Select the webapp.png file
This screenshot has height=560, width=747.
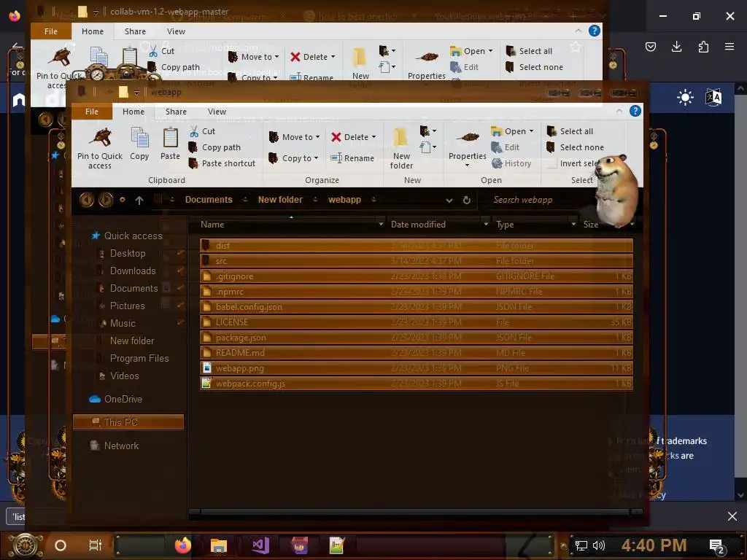point(417,368)
